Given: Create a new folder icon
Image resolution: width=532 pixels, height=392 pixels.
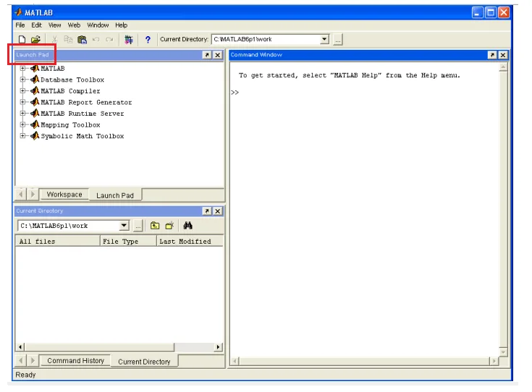Looking at the screenshot, I should click(x=169, y=226).
